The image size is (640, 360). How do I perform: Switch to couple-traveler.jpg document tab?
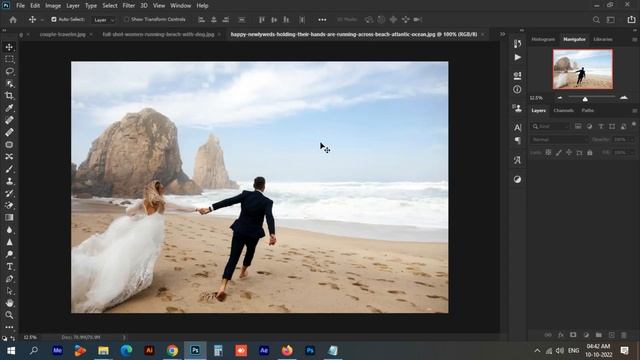[62, 34]
